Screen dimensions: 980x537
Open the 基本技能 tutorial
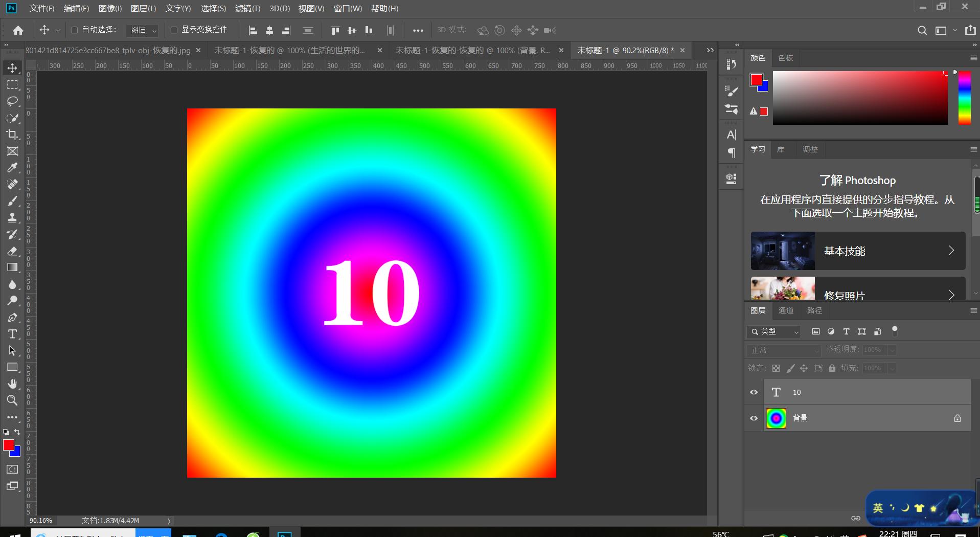click(x=858, y=251)
